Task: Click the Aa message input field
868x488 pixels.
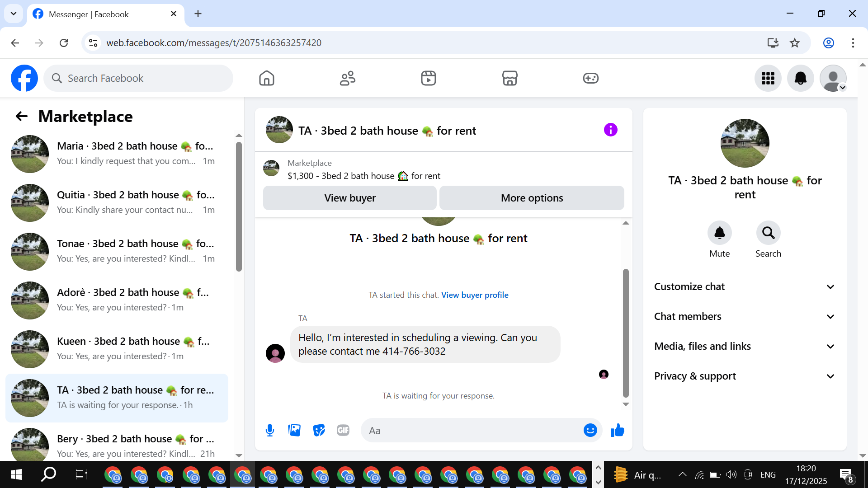Action: pyautogui.click(x=472, y=431)
